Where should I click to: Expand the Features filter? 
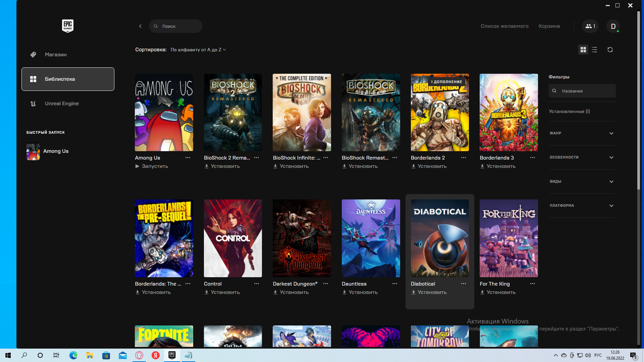pos(582,157)
